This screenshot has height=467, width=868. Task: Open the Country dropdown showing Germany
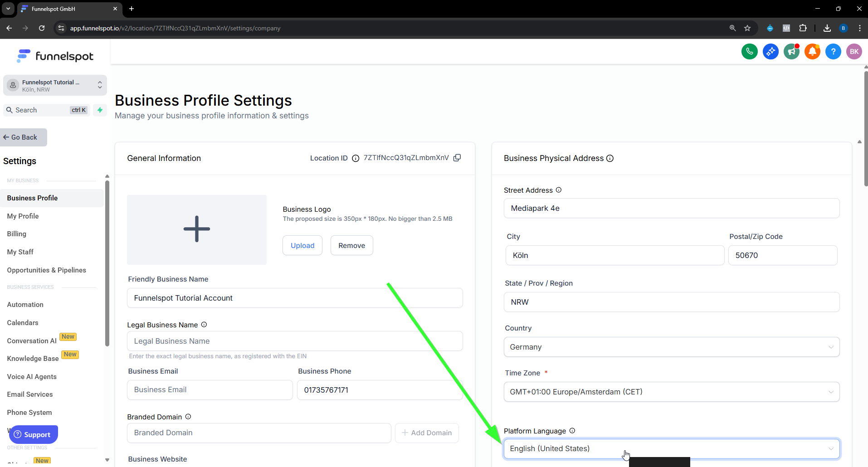point(672,347)
